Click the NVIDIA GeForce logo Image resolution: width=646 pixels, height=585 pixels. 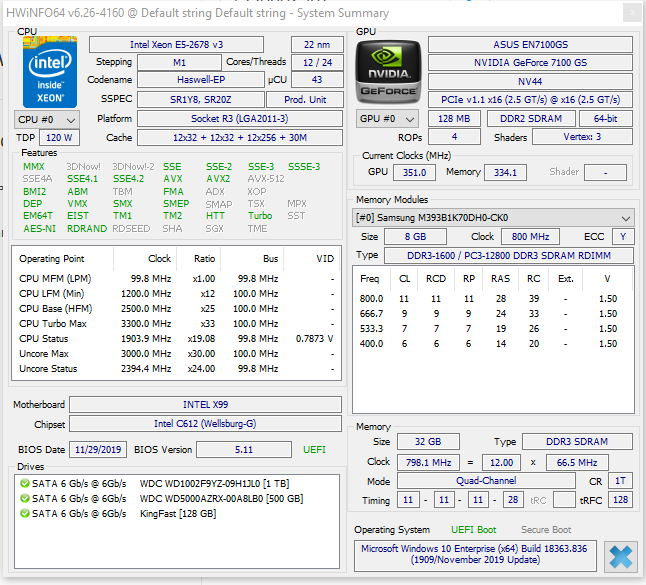pyautogui.click(x=388, y=72)
